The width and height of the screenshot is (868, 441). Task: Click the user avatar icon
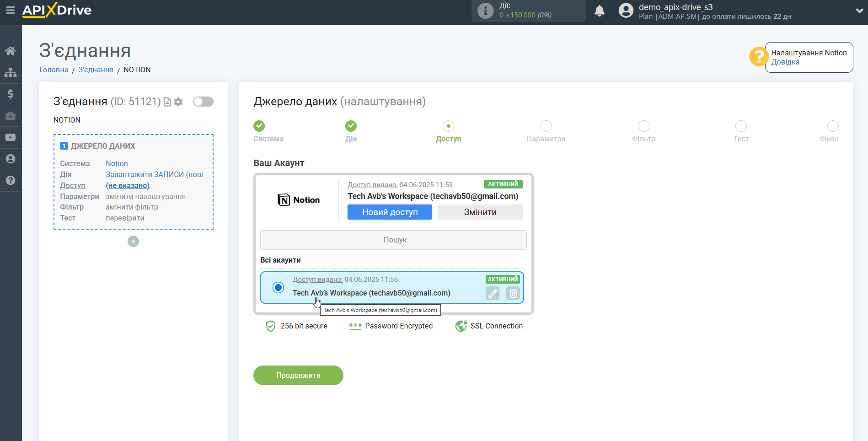(x=626, y=11)
